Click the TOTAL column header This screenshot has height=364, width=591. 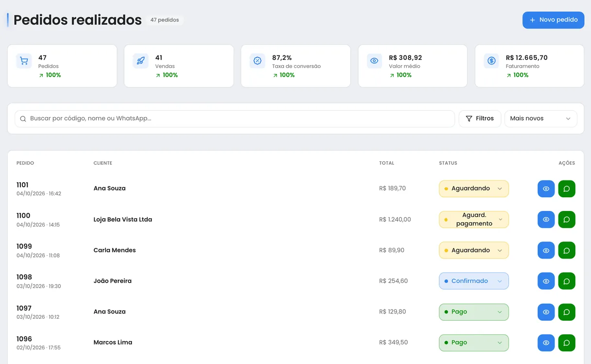pos(387,163)
